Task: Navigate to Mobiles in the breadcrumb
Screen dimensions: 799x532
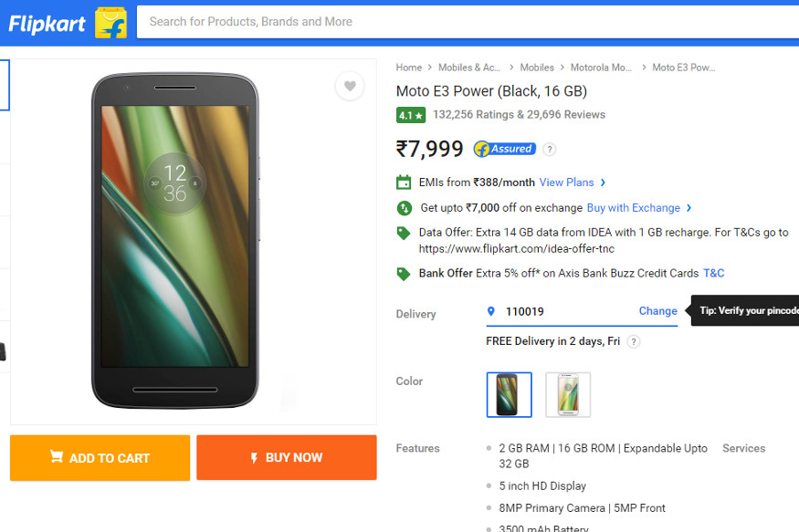Action: 537,67
